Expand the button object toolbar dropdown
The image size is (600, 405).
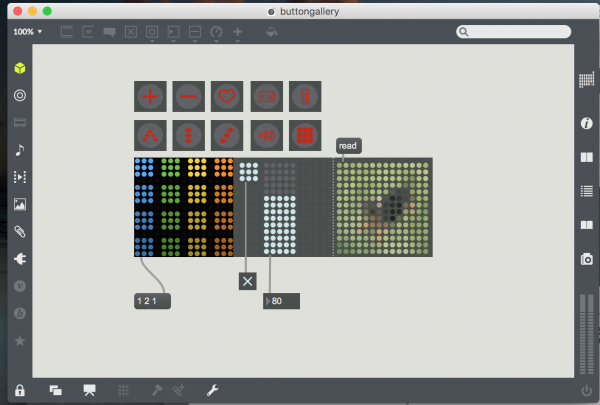[x=152, y=33]
